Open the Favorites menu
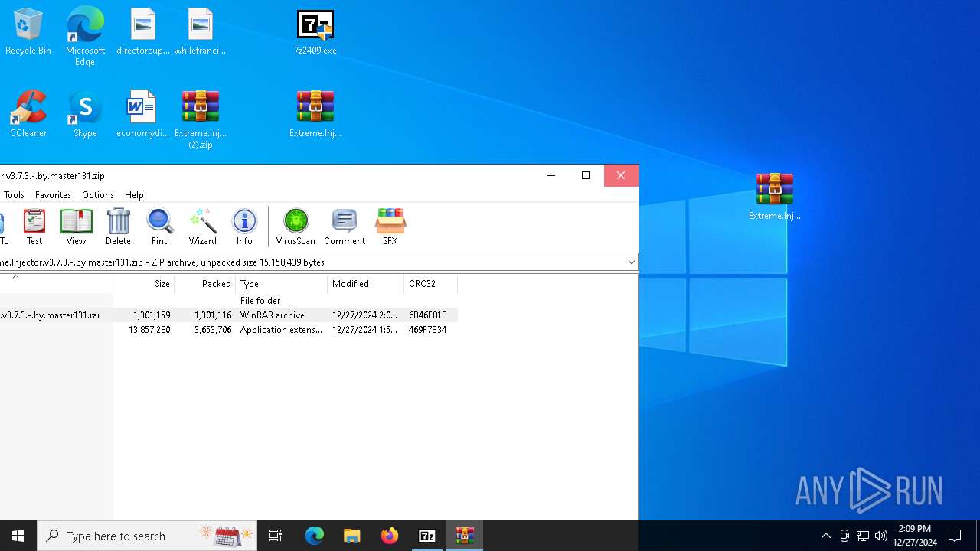980x551 pixels. pyautogui.click(x=53, y=195)
